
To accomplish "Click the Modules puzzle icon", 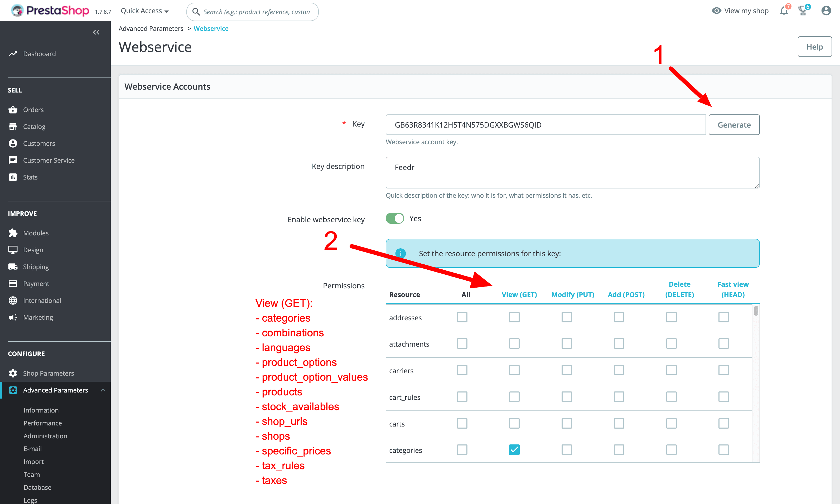I will click(x=13, y=233).
